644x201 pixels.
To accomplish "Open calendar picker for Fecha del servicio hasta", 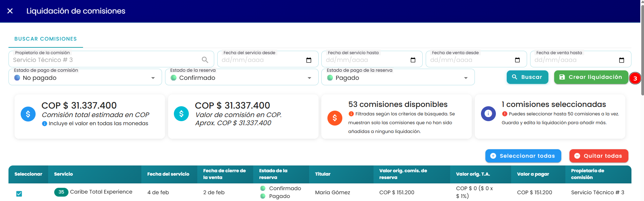I will (413, 60).
